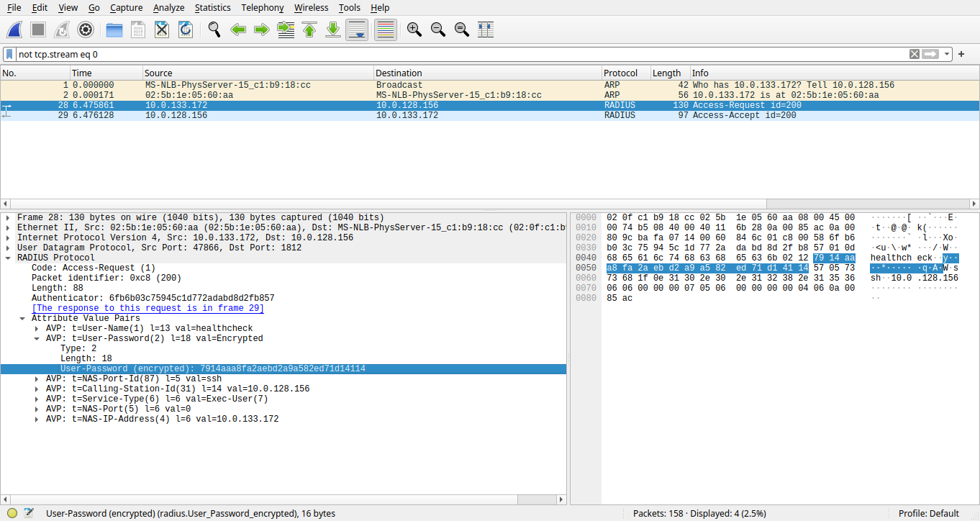This screenshot has height=521, width=980.
Task: Open capture options gear icon
Action: [x=86, y=30]
